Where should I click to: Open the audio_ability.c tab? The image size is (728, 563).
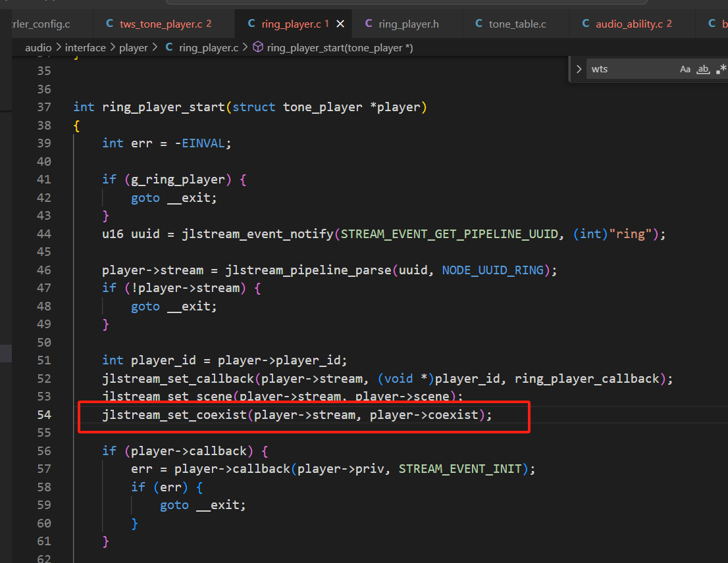click(x=632, y=24)
